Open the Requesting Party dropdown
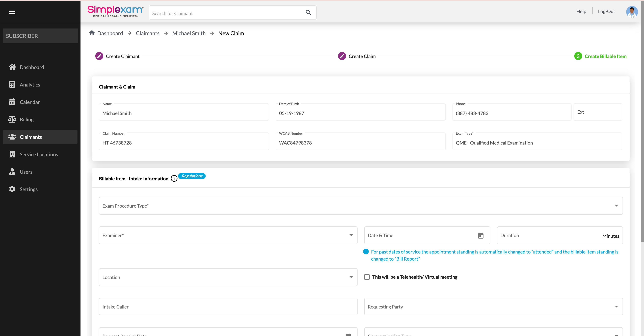Viewport: 644px width, 336px height. tap(616, 307)
